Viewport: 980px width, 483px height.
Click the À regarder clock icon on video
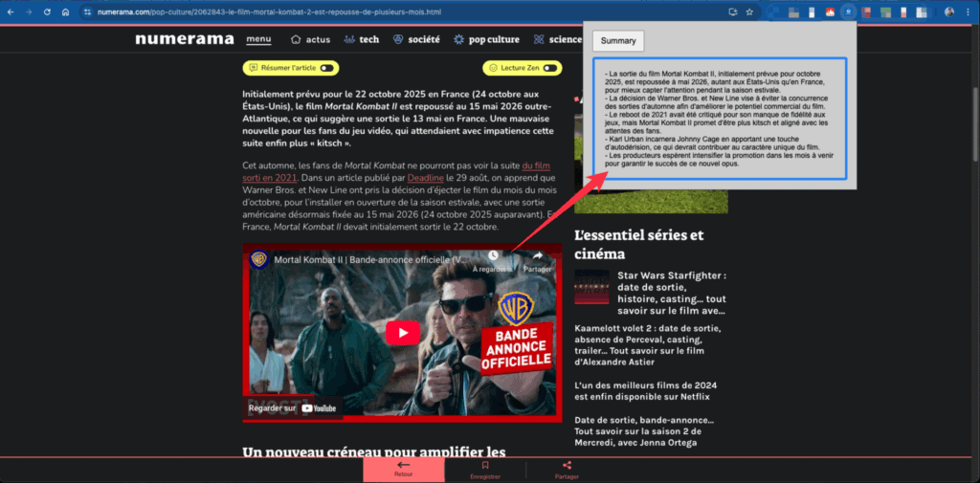[493, 255]
